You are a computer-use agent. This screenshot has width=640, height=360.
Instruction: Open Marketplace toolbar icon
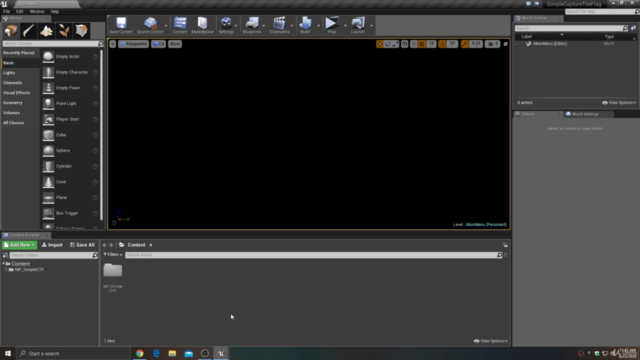point(202,25)
